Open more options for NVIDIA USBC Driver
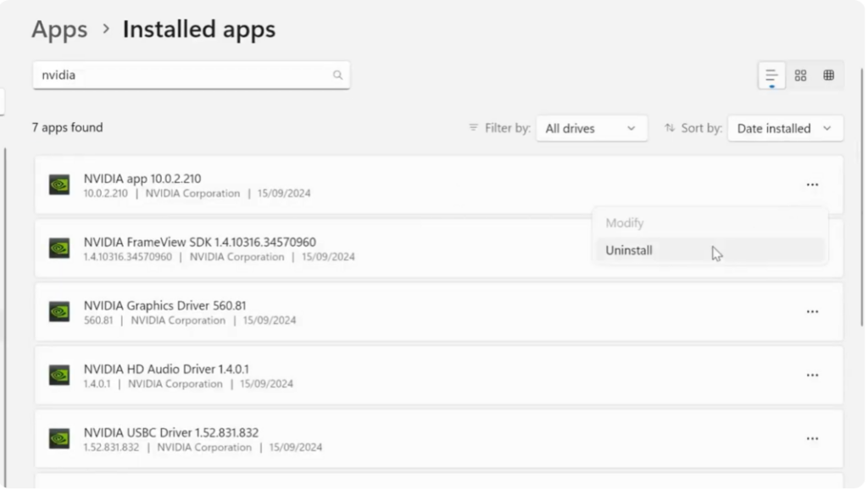This screenshot has height=490, width=868. 812,439
